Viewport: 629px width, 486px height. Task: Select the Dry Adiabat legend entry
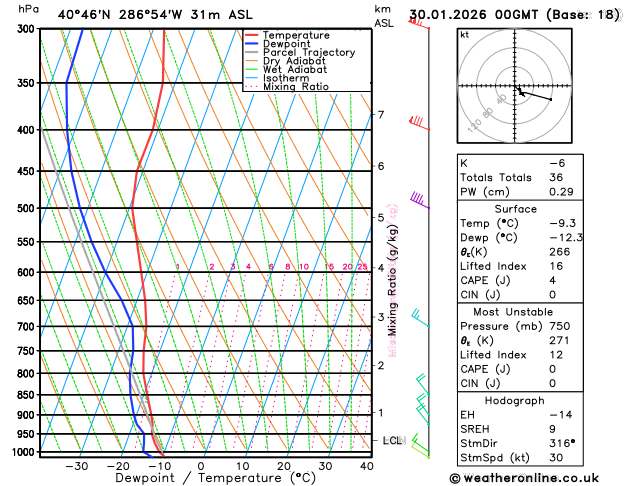coord(285,61)
